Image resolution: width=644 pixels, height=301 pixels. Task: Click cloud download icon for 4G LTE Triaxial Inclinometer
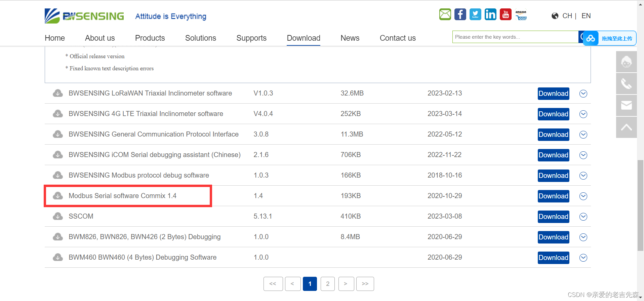(x=58, y=114)
